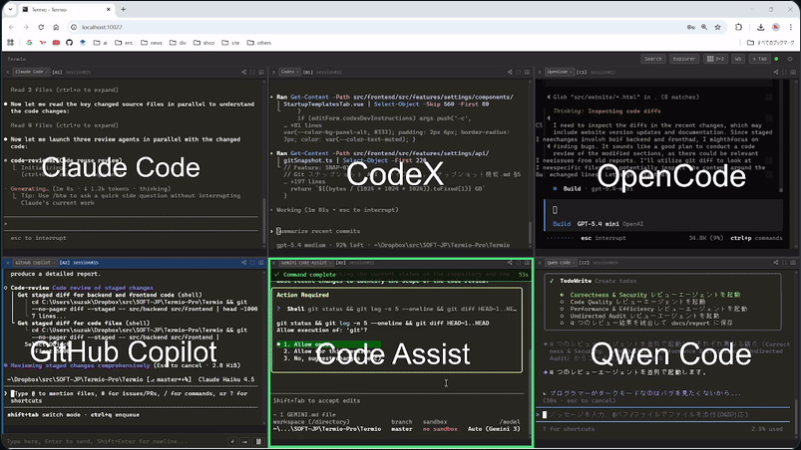Close the Claude Code pane
The height and width of the screenshot is (450, 801).
pos(8,72)
